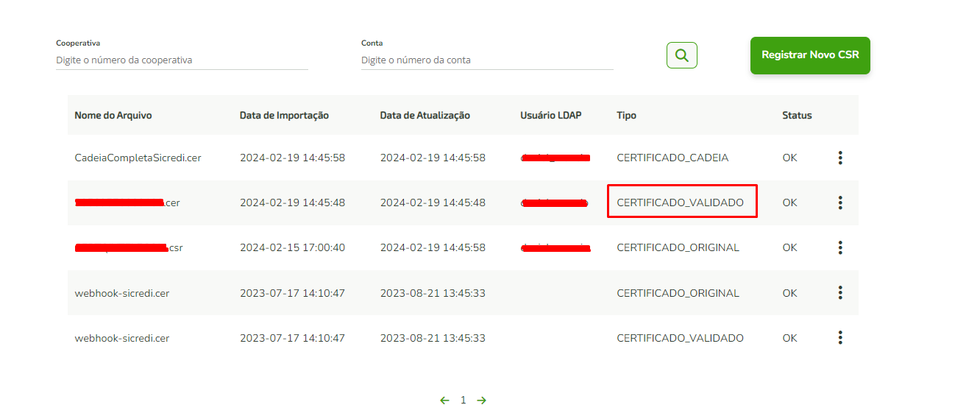980x405 pixels.
Task: Open three-dot menu for 2024-02-19 14:45:48 row
Action: click(839, 202)
